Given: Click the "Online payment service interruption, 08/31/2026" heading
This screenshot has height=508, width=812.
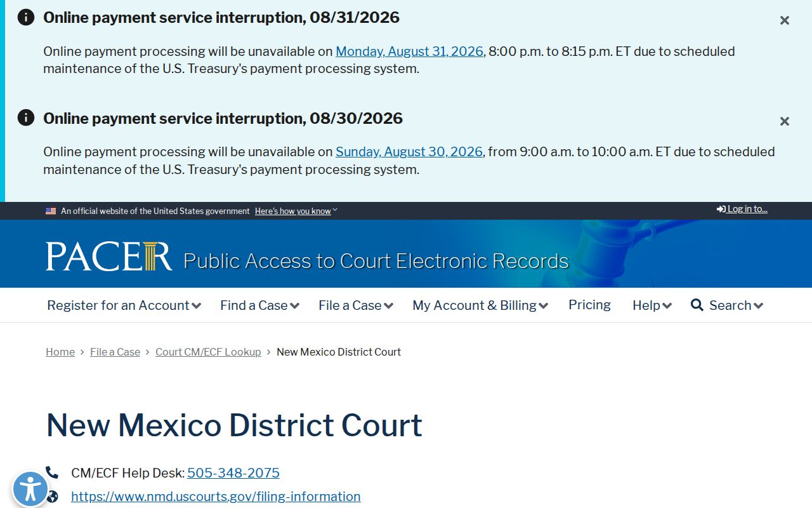Looking at the screenshot, I should coord(221,17).
